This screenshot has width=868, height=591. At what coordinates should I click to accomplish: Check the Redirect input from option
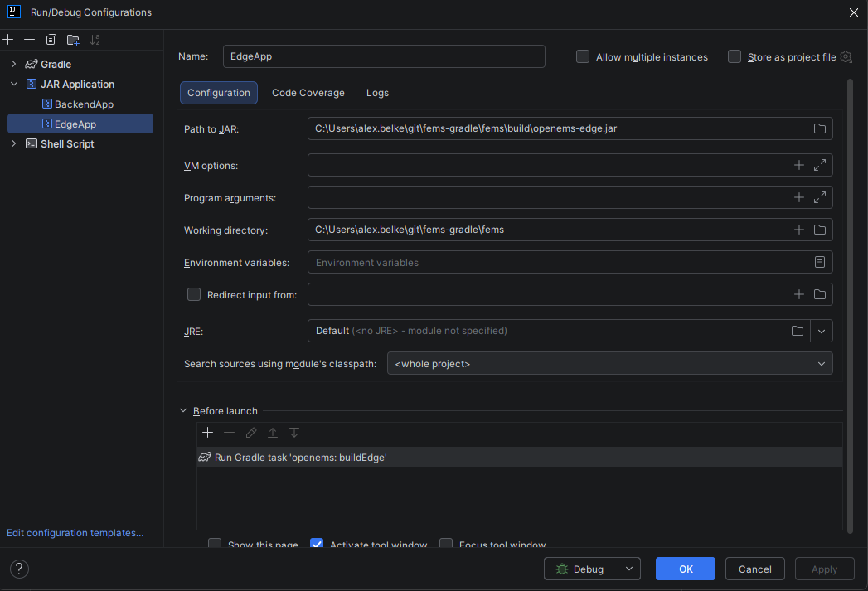(194, 294)
